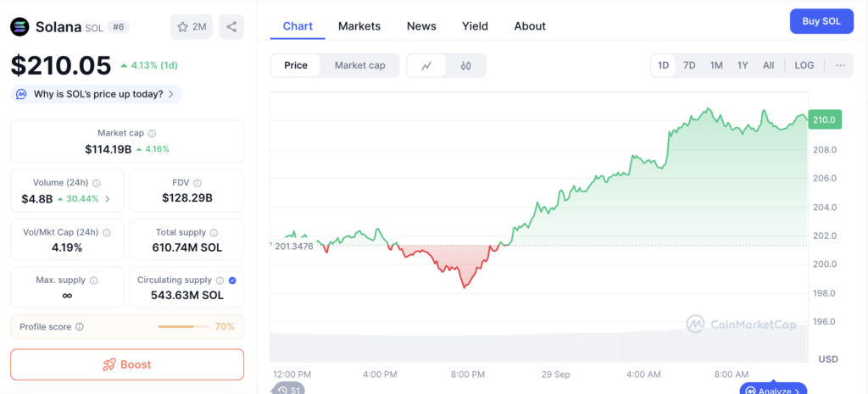Click the 210.0 current price label
This screenshot has height=394, width=868.
[x=825, y=119]
